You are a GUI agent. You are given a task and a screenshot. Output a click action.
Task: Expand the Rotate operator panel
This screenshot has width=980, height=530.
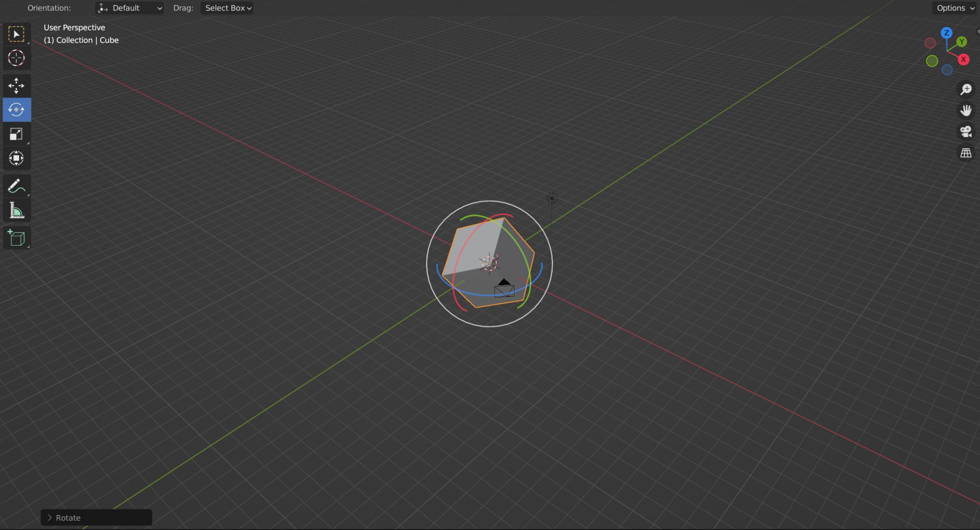50,518
